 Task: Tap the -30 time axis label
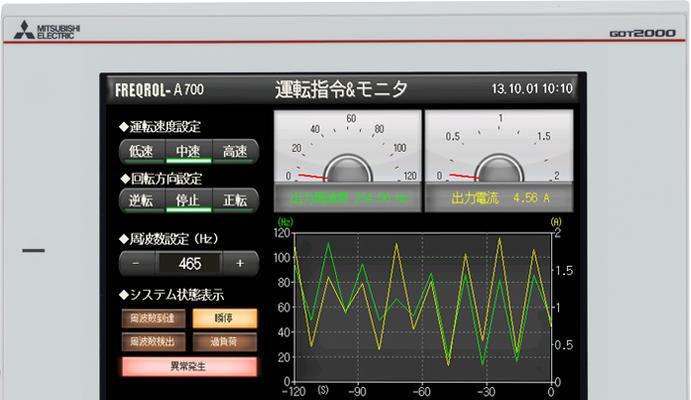click(x=486, y=392)
